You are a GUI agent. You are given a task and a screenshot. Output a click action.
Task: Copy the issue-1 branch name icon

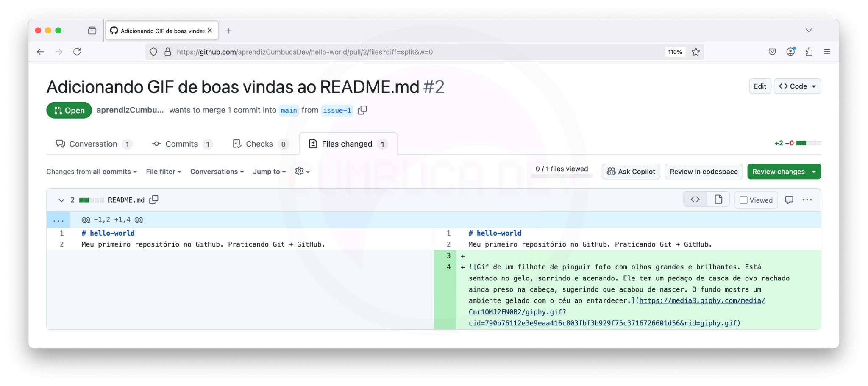tap(362, 110)
